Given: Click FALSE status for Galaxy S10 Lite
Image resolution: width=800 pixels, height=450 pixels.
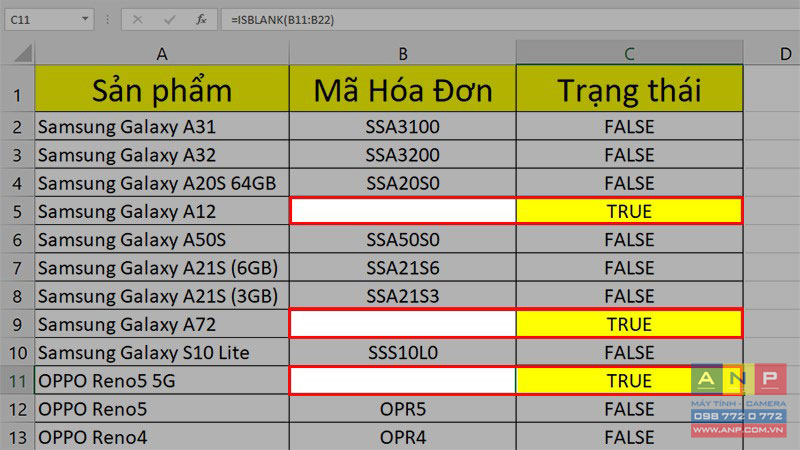Looking at the screenshot, I should tap(629, 353).
